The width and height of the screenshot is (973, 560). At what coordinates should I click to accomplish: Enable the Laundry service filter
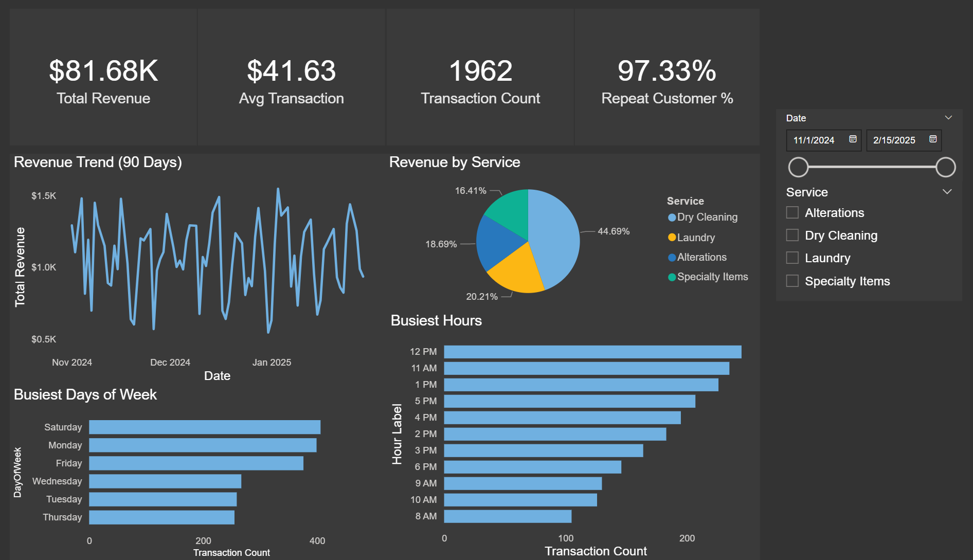(x=791, y=258)
